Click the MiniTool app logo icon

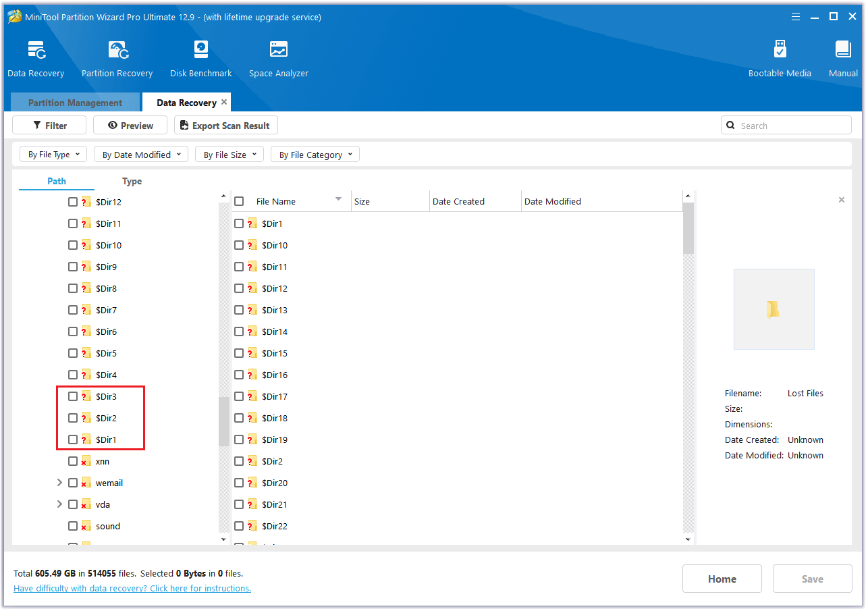tap(14, 17)
